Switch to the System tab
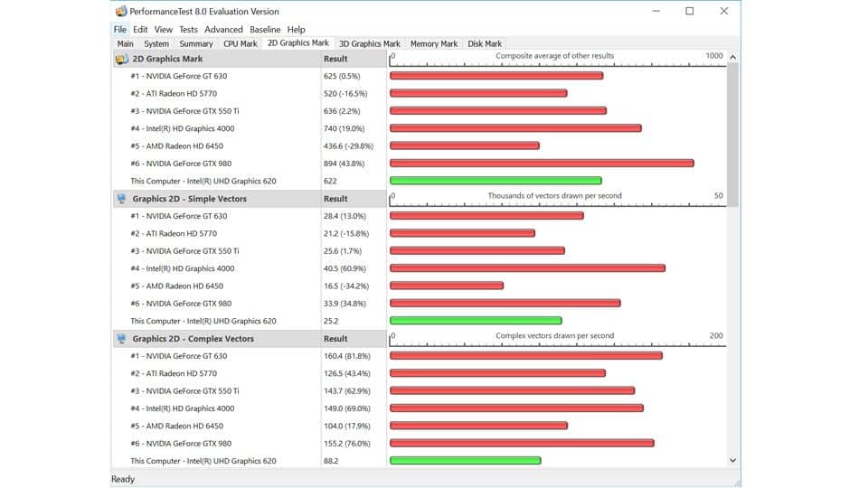 [156, 43]
